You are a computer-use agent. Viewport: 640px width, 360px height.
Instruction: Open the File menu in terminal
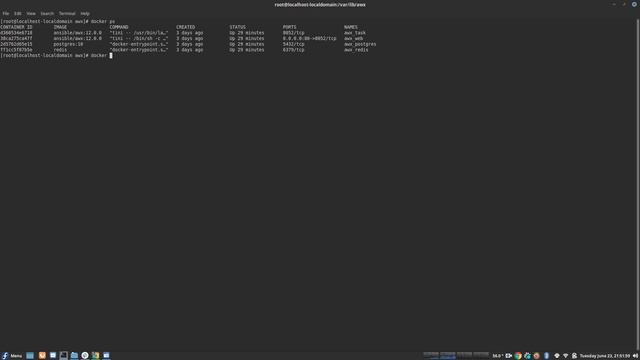[x=6, y=13]
